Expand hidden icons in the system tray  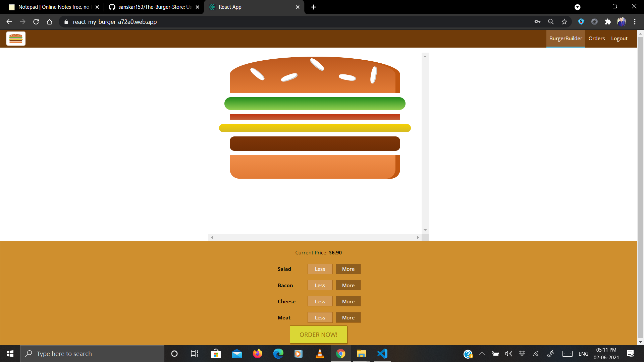click(482, 353)
